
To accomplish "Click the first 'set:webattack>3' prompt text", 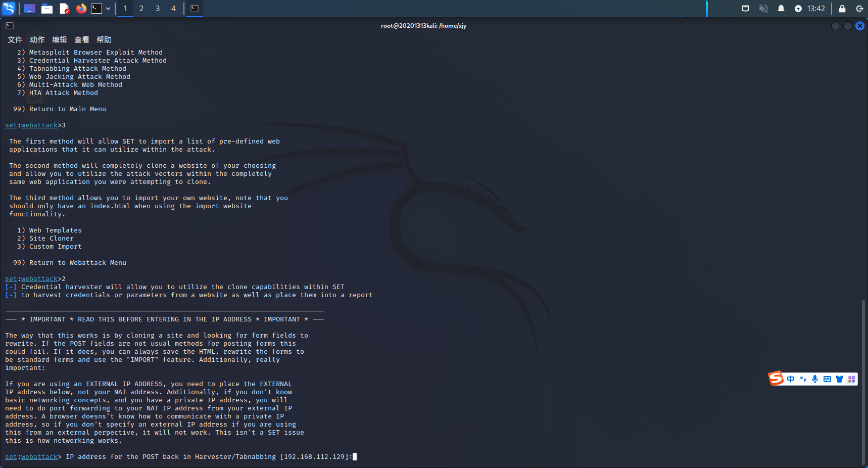I will (x=35, y=125).
